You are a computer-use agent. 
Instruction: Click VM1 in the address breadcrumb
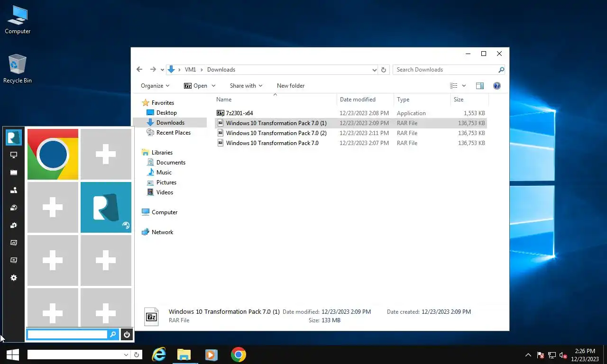pyautogui.click(x=190, y=70)
